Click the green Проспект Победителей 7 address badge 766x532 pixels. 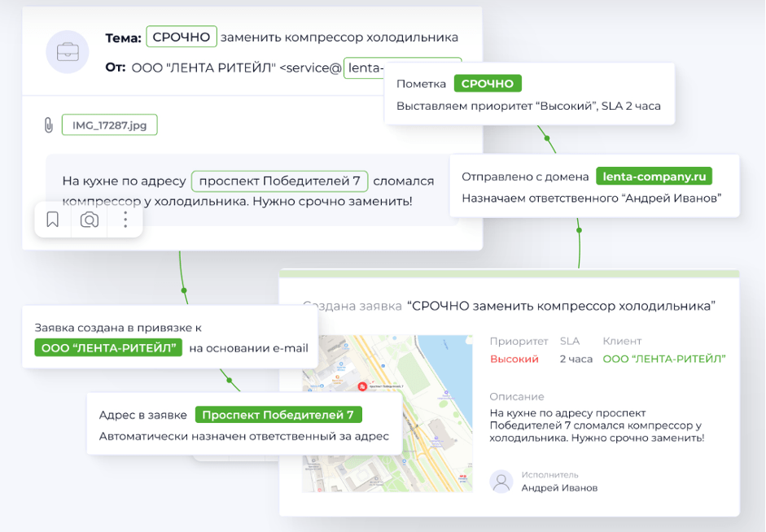[278, 415]
